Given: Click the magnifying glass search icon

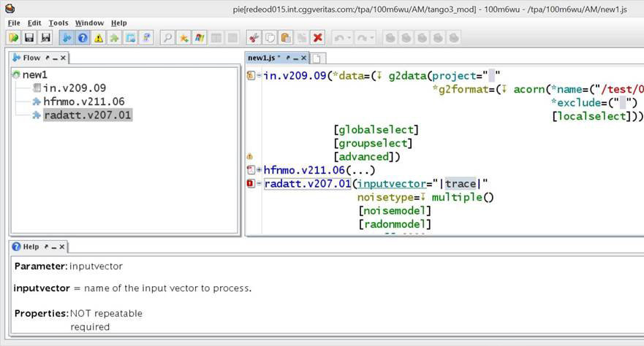Looking at the screenshot, I should [167, 38].
